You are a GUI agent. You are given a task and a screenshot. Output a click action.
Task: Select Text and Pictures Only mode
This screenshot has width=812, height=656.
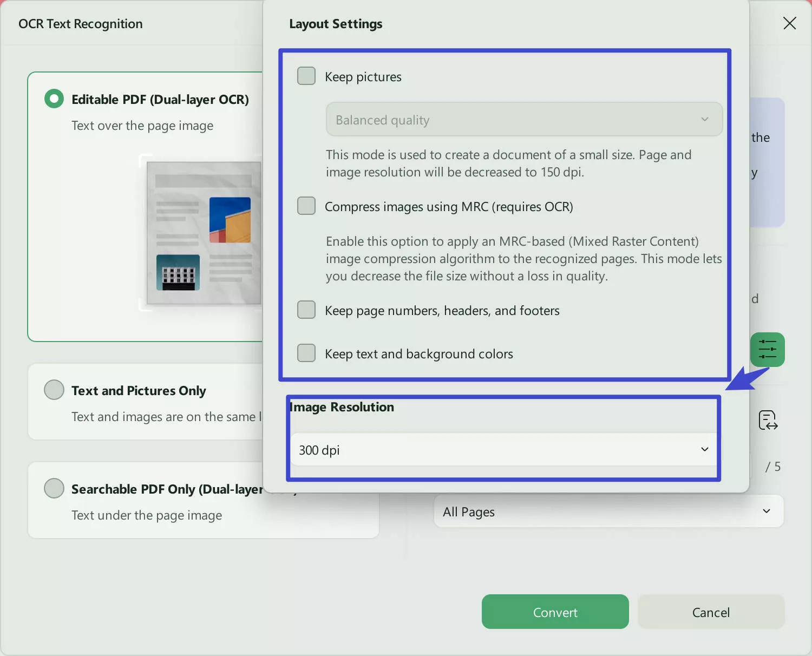click(54, 389)
